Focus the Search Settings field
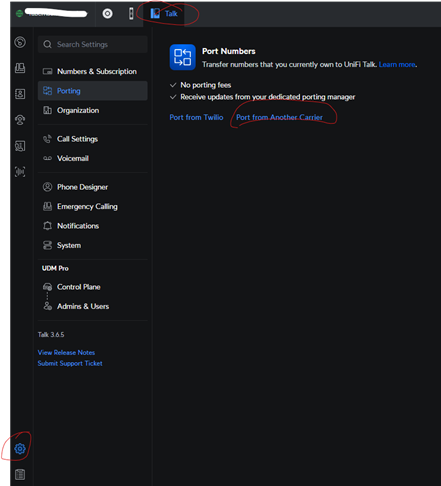This screenshot has height=486, width=441. click(93, 44)
